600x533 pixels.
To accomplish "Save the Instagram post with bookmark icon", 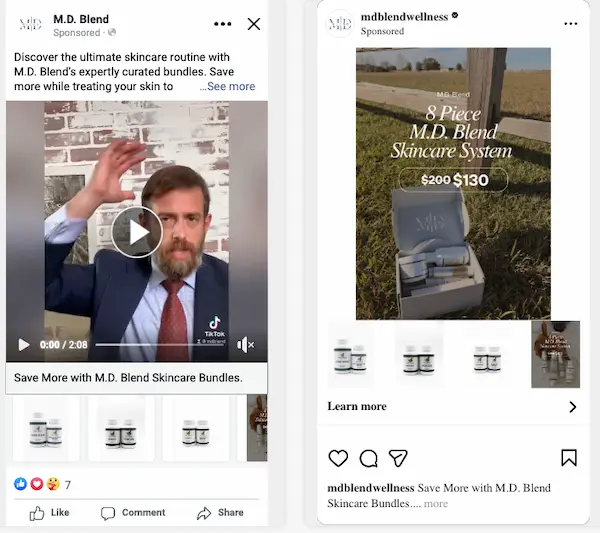I will pos(569,458).
